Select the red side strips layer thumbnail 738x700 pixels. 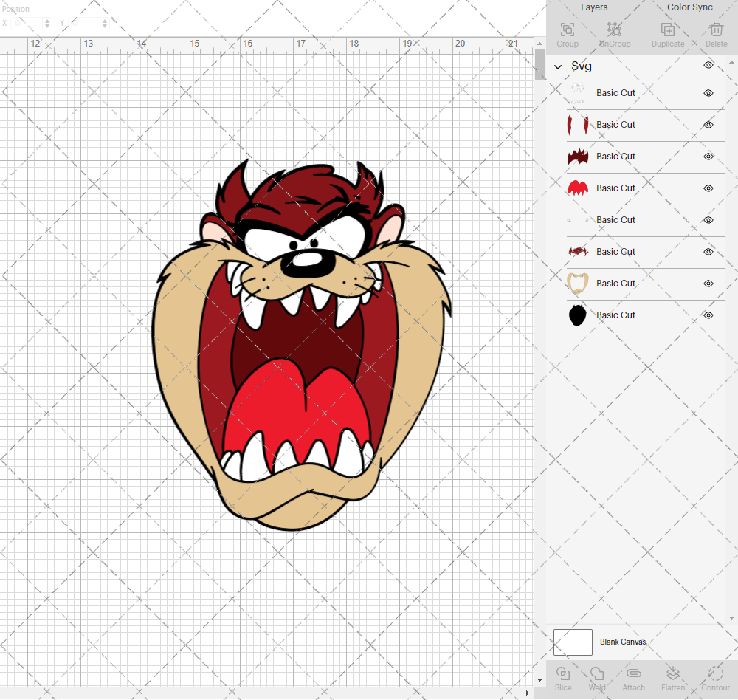(578, 124)
